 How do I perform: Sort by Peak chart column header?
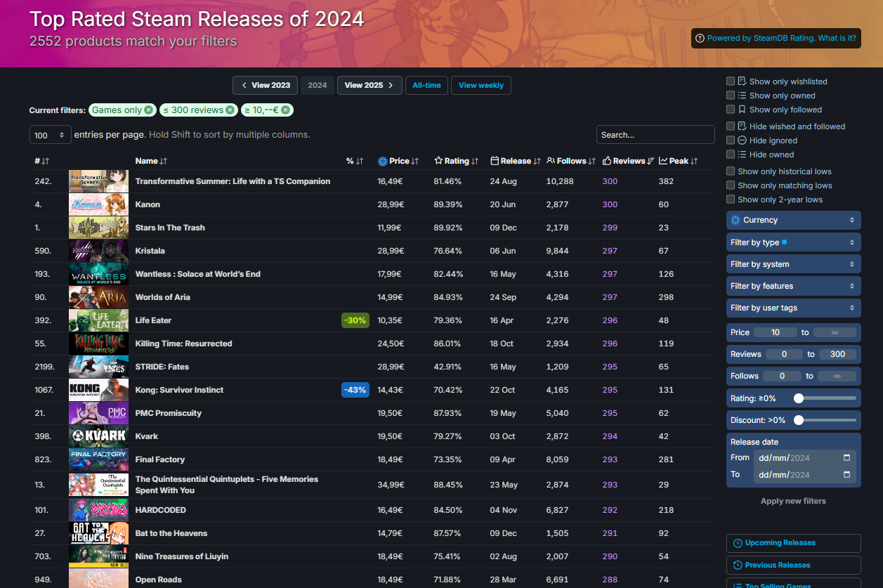click(678, 161)
